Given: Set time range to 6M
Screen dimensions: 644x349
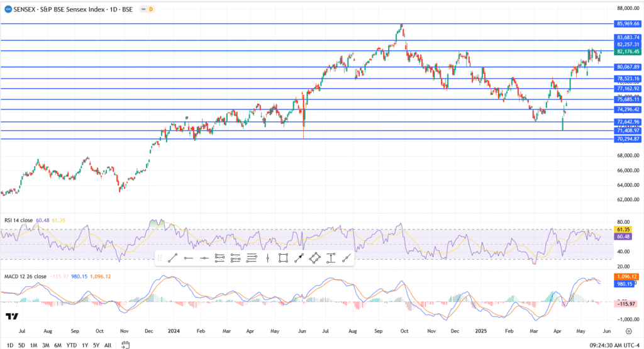Looking at the screenshot, I should pos(58,345).
